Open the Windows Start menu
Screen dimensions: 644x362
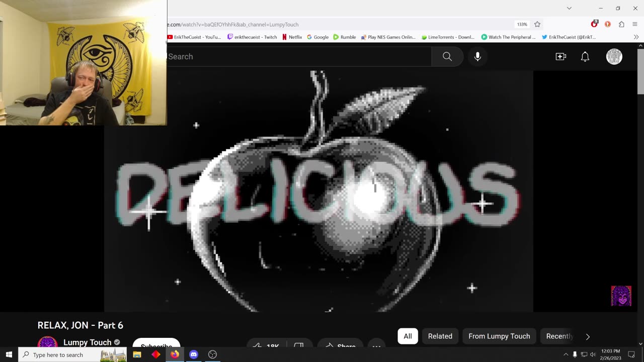(x=9, y=354)
